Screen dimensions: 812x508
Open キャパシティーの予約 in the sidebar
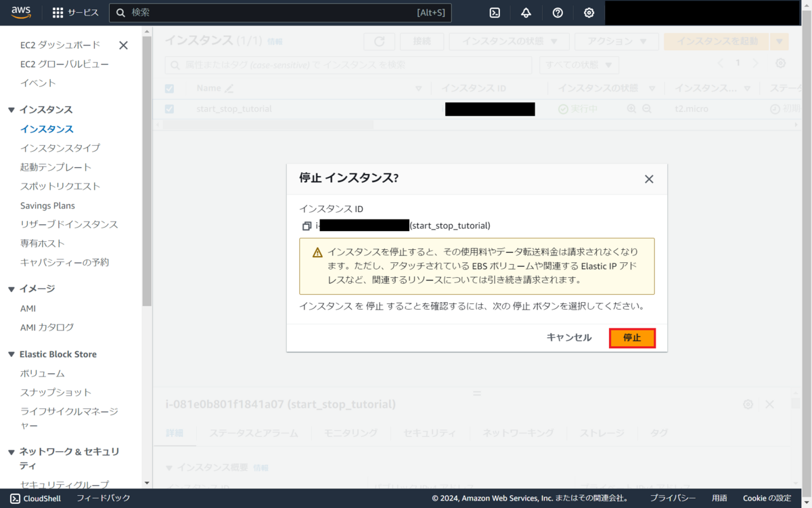pos(64,262)
